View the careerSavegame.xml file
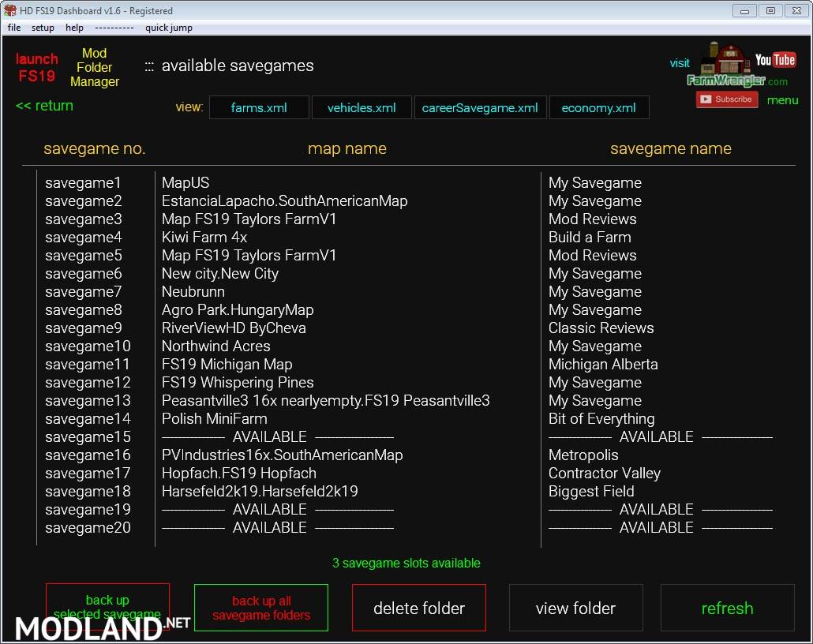This screenshot has height=644, width=813. coord(480,108)
